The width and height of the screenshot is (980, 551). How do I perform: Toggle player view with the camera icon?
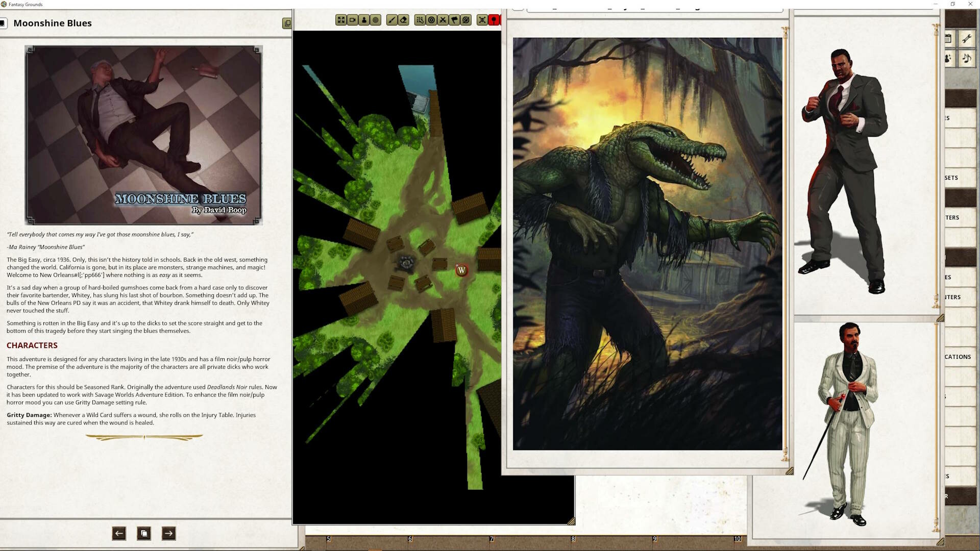pos(351,20)
